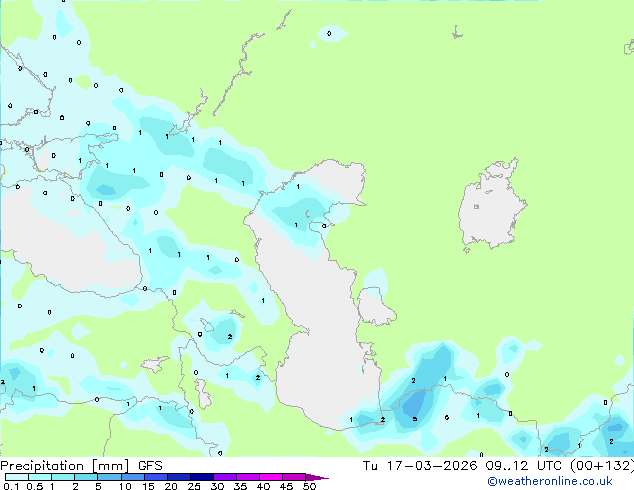Pick the legend swatch between 5 and 10
634x490 pixels.
coord(109,477)
